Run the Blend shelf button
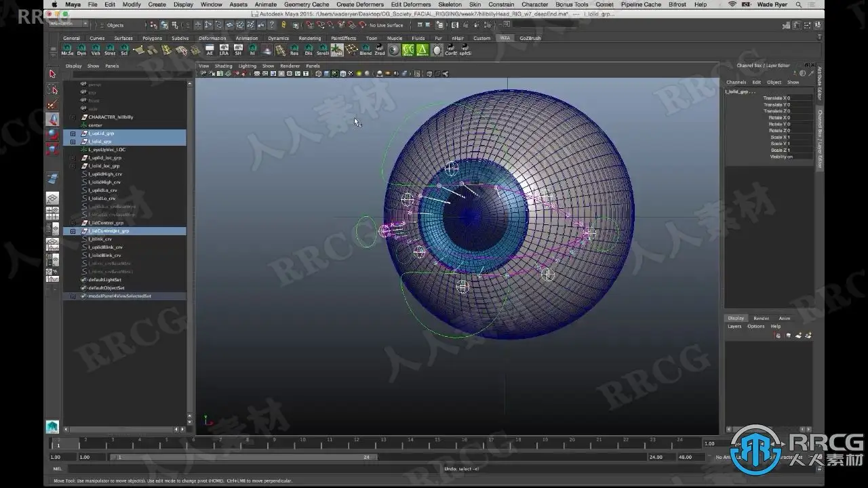Viewport: 868px width, 488px height. 366,49
